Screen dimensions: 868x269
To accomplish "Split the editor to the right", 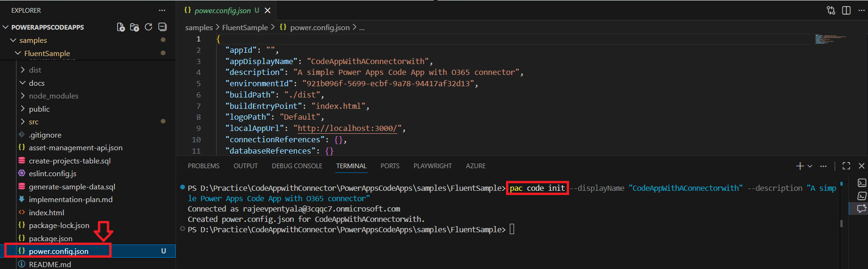I will (846, 10).
